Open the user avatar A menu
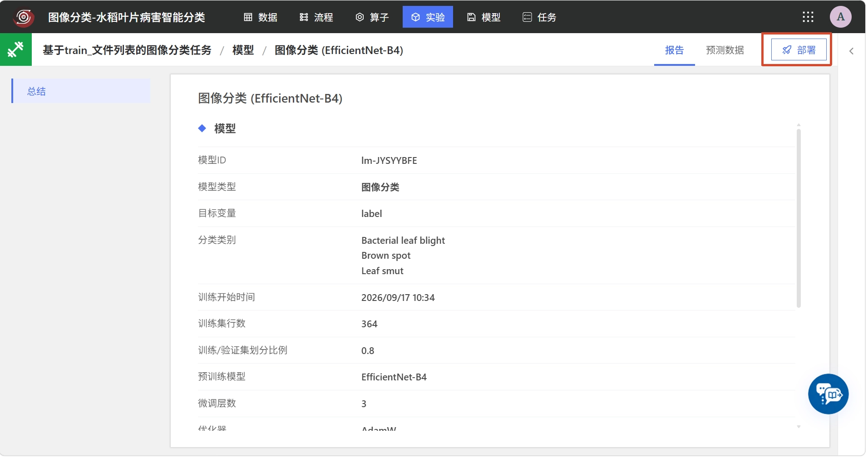 (x=841, y=17)
